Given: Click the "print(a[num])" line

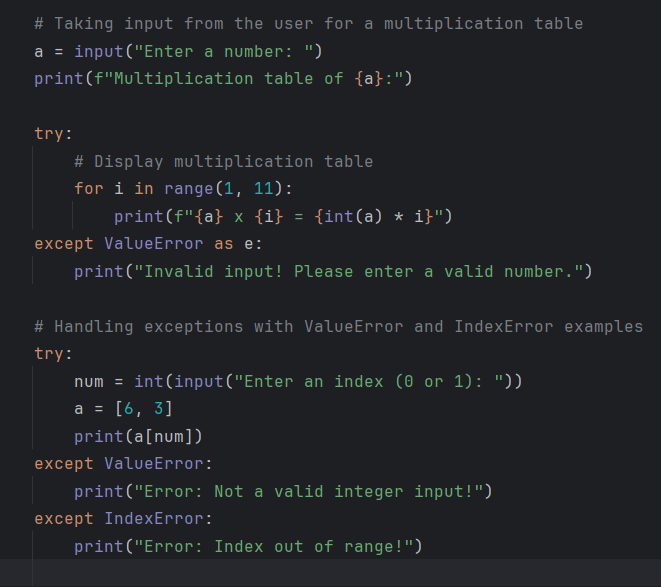Looking at the screenshot, I should tap(138, 436).
